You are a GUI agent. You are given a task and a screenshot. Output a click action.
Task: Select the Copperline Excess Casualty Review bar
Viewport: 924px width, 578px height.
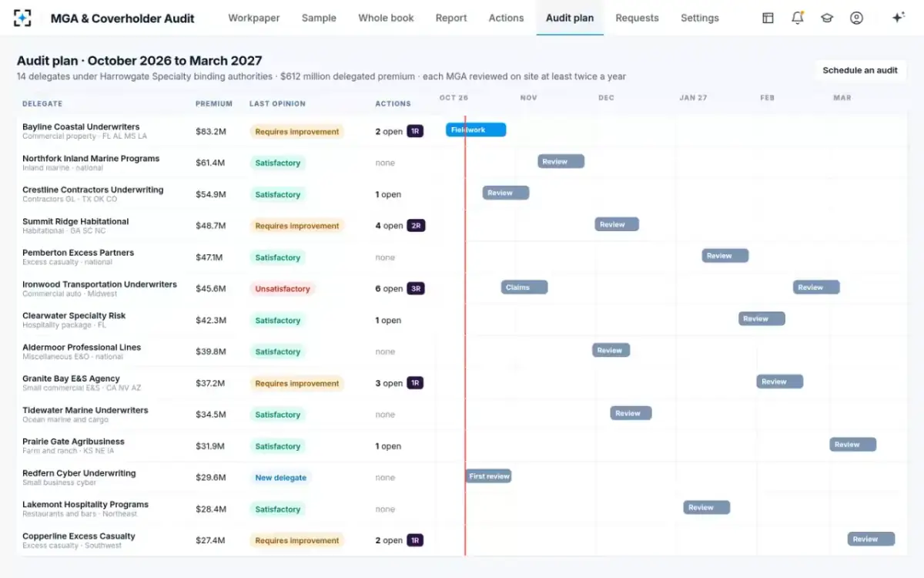pyautogui.click(x=871, y=539)
